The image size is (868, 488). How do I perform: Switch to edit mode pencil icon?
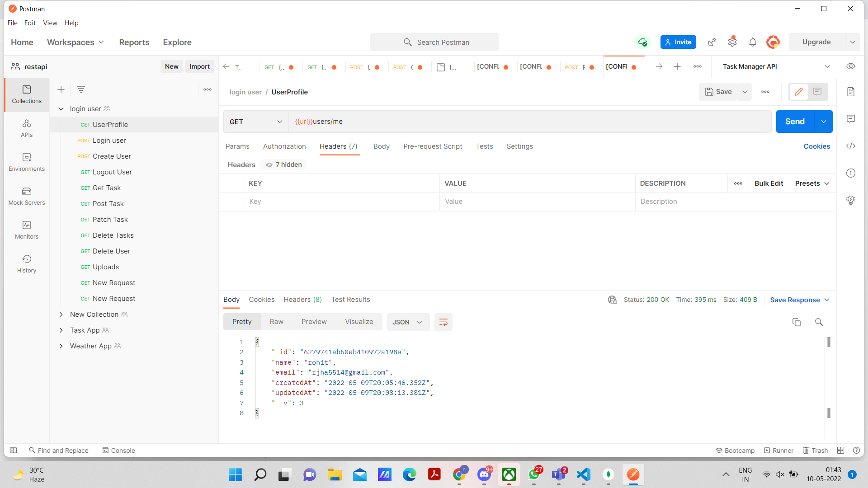pyautogui.click(x=799, y=92)
